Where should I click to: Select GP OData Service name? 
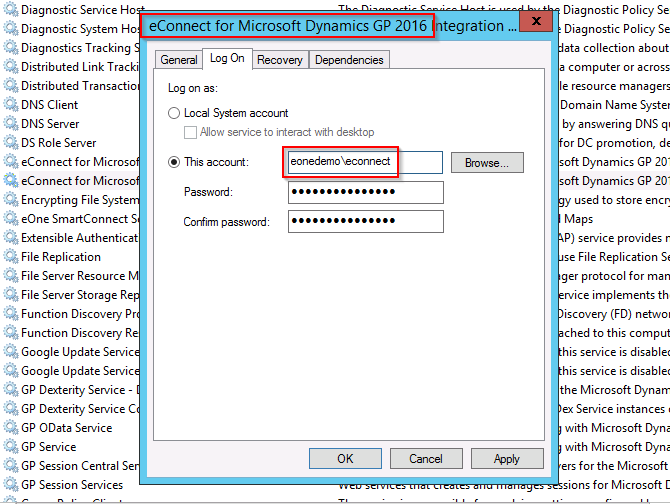tap(67, 428)
